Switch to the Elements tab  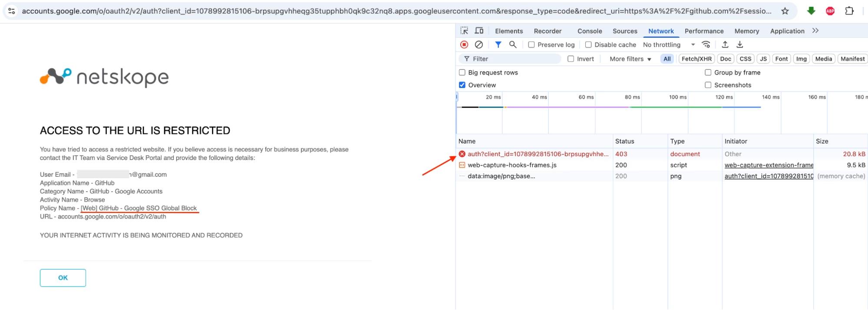click(509, 31)
